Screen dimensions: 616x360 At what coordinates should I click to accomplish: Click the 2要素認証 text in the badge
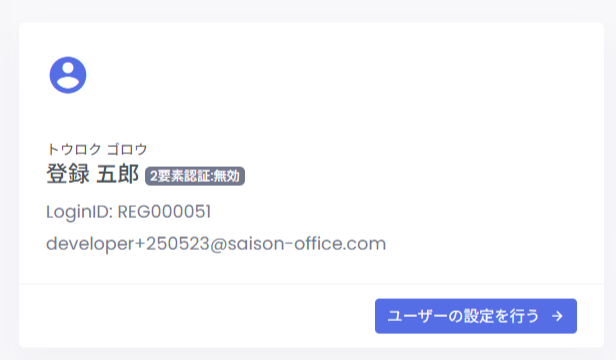point(180,176)
